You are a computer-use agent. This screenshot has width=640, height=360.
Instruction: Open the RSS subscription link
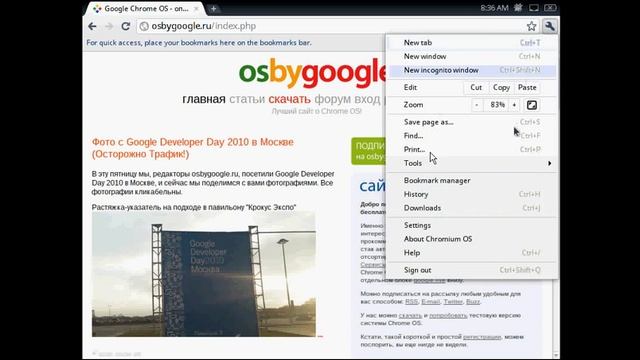[x=411, y=302]
